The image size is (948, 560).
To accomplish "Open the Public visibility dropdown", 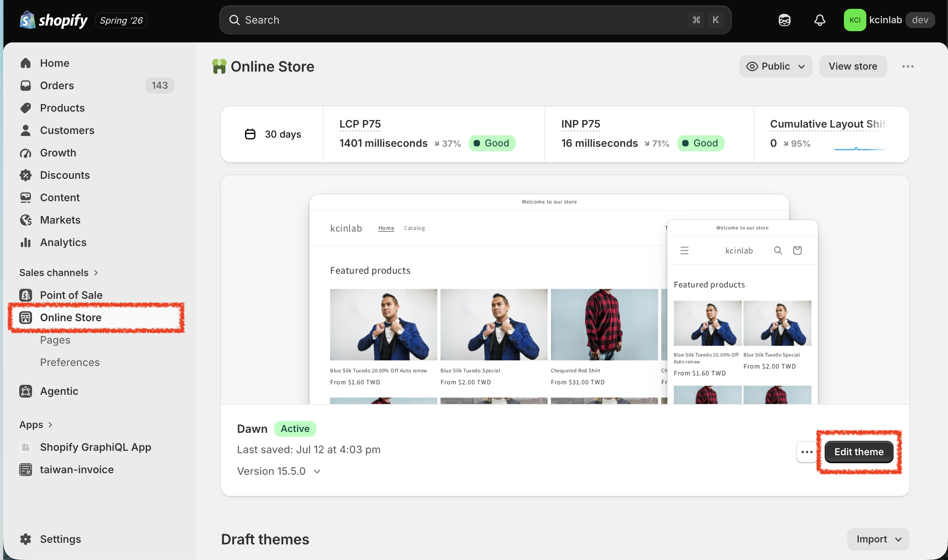I will (775, 66).
